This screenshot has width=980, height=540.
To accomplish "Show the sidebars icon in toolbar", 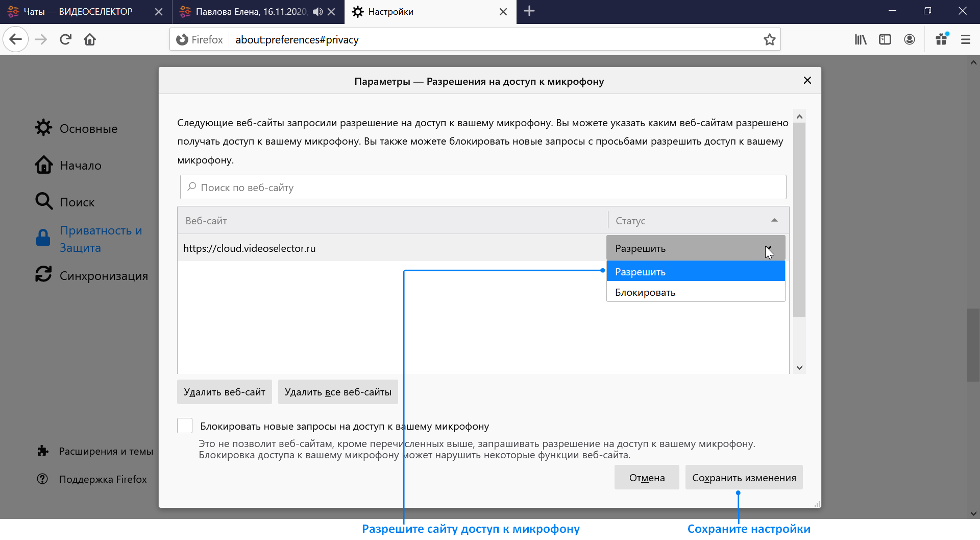I will coord(885,39).
